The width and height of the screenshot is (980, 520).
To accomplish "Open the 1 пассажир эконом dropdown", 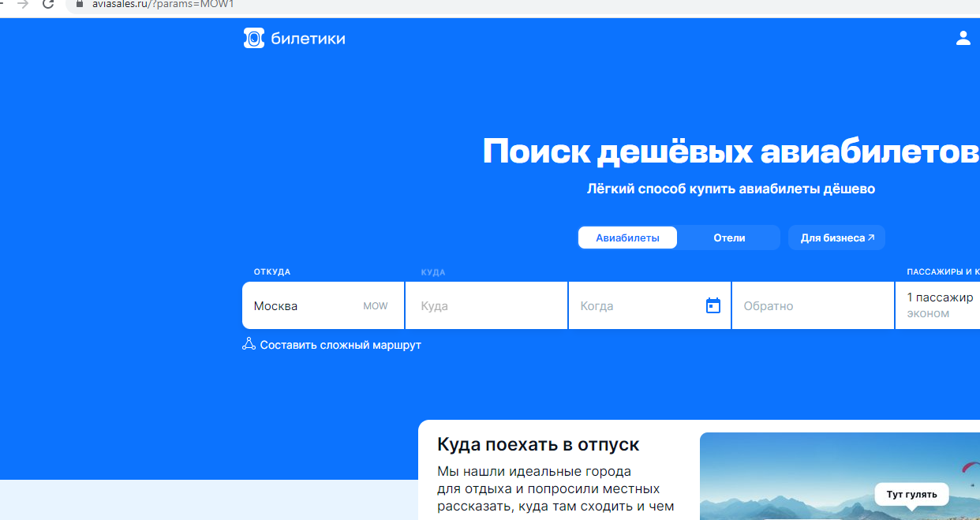I will tap(939, 305).
